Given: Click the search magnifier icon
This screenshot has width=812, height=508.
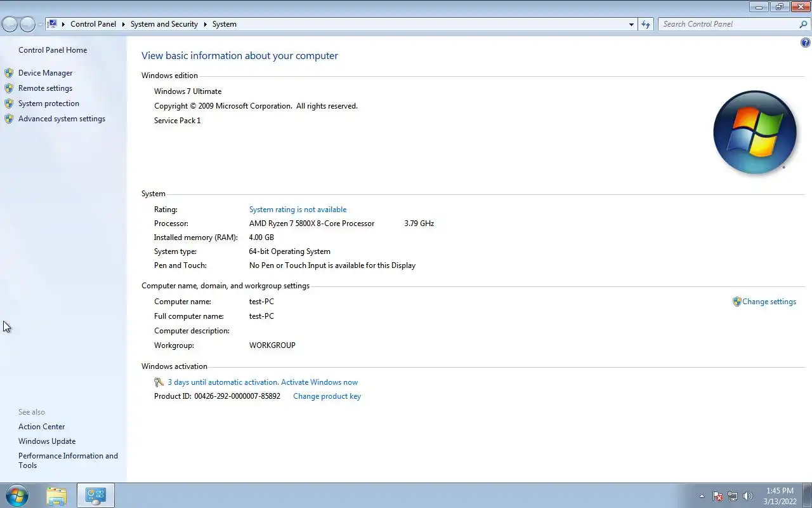Looking at the screenshot, I should coord(804,24).
